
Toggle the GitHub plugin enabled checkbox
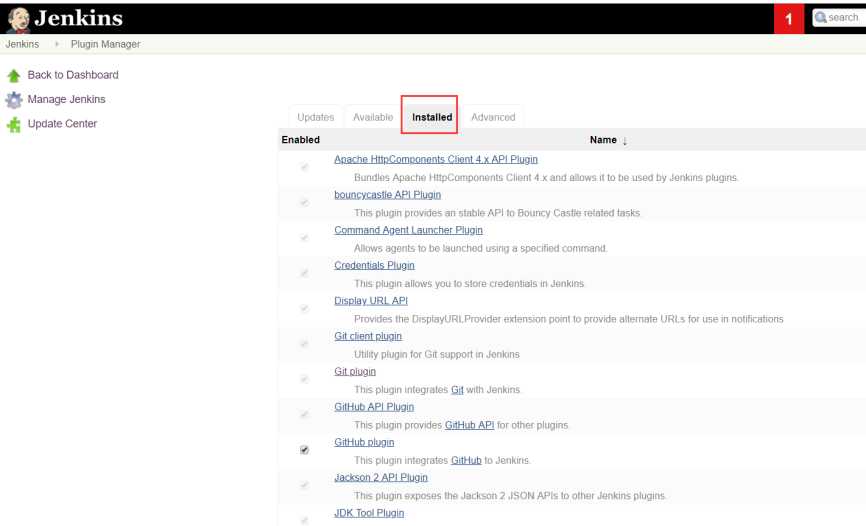click(x=304, y=450)
